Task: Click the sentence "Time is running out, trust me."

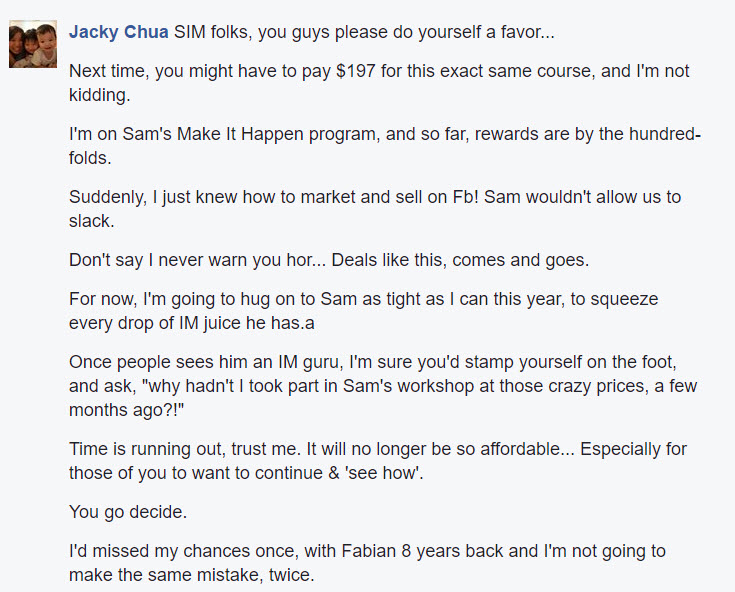Action: (185, 449)
